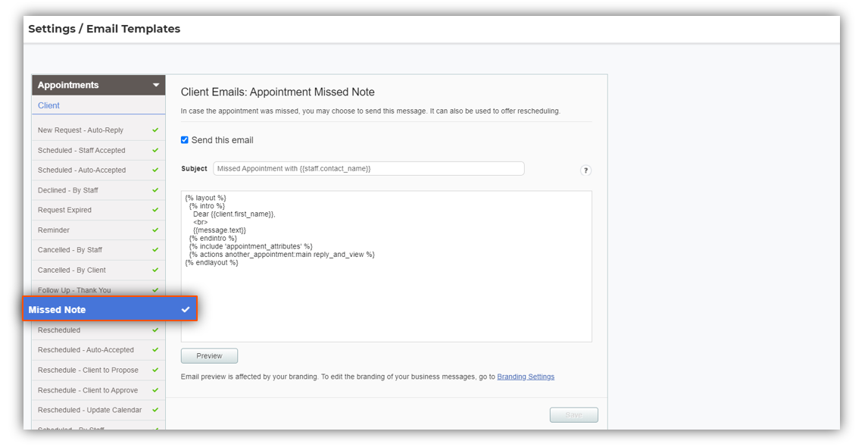Click green checkmark beside Reminder
Screen dimensions: 868x447
click(x=155, y=230)
